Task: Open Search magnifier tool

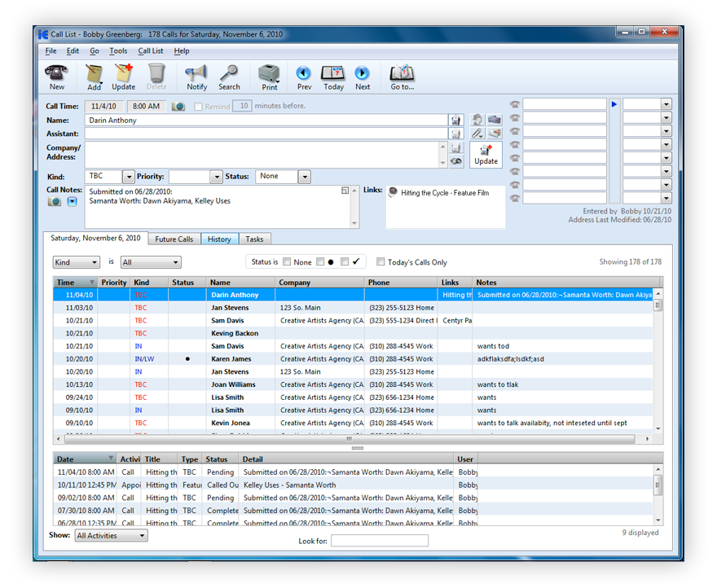Action: pos(229,73)
